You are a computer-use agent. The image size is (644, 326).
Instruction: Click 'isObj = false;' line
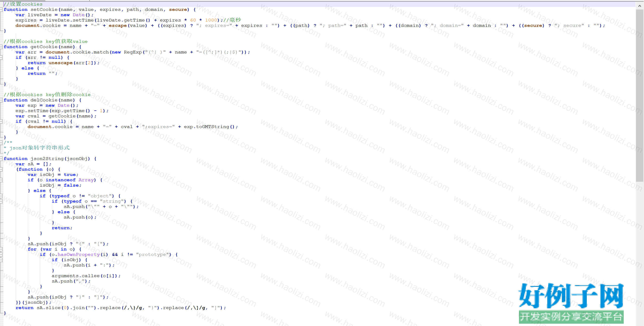(60, 185)
